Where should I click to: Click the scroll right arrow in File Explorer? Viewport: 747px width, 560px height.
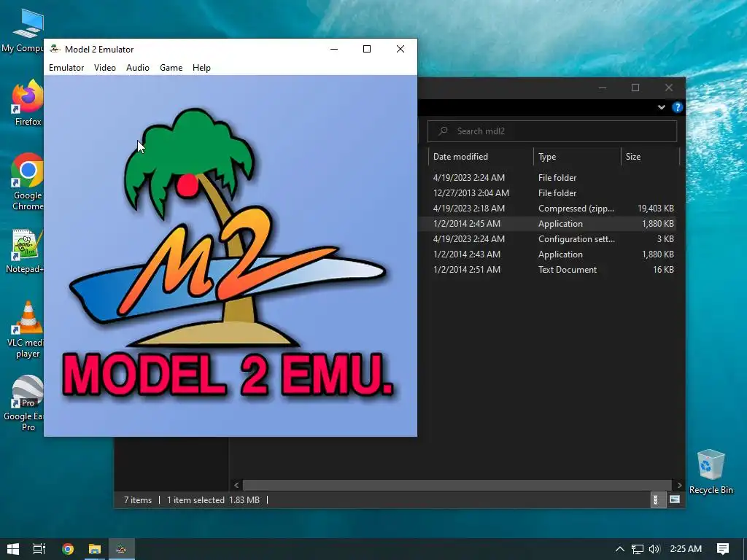pyautogui.click(x=679, y=485)
